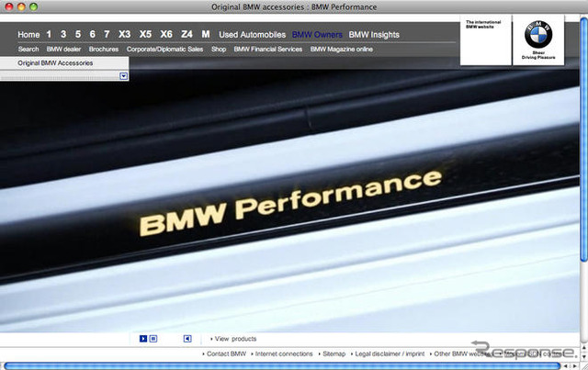
Task: Open BMW Financial Services link
Action: [268, 49]
